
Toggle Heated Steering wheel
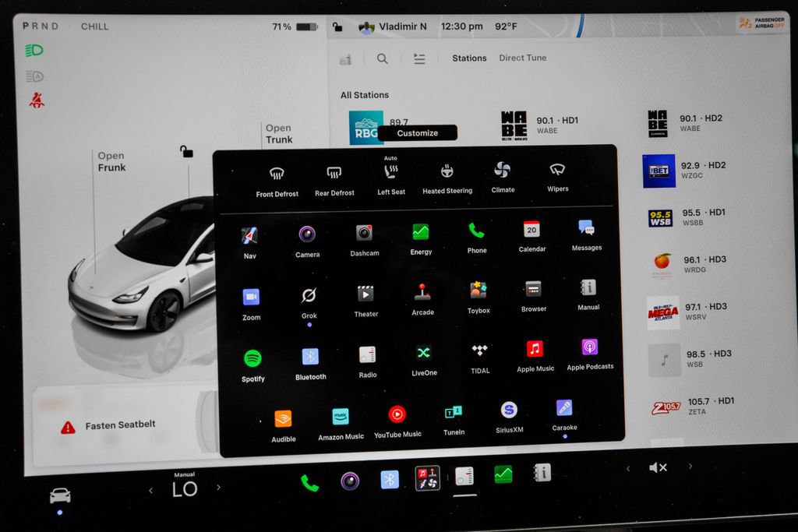point(447,178)
